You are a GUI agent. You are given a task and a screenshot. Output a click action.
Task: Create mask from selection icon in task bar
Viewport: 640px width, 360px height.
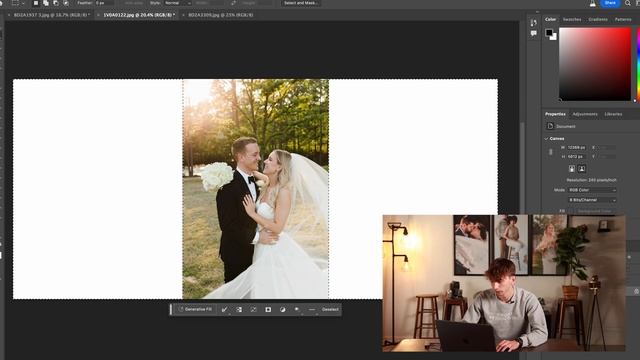(x=268, y=310)
